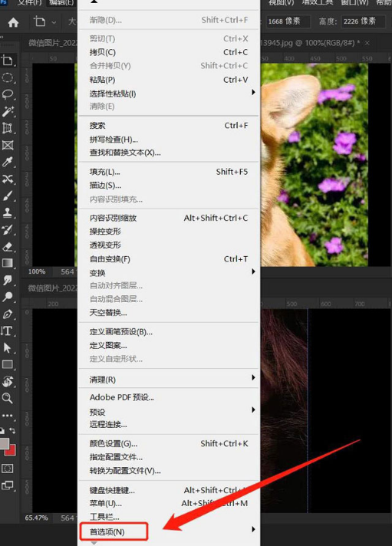This screenshot has height=546, width=392.
Task: Choose 定义图案... menu item
Action: click(x=169, y=345)
